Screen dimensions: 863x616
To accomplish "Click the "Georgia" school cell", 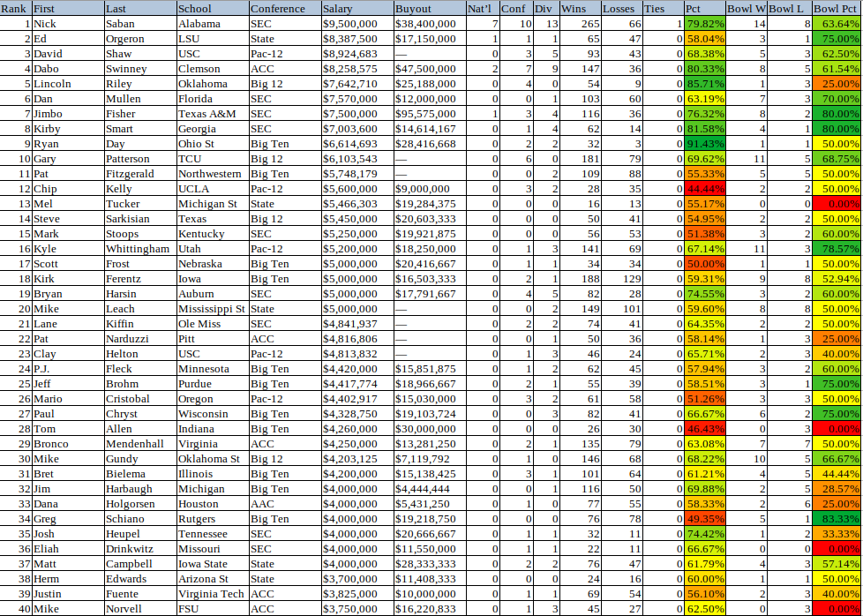I will point(213,129).
